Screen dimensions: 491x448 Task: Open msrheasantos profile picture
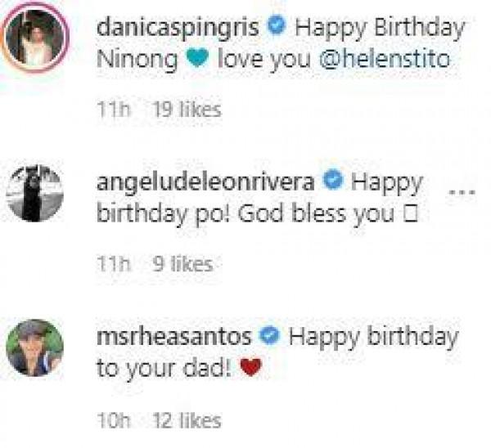[x=34, y=347]
